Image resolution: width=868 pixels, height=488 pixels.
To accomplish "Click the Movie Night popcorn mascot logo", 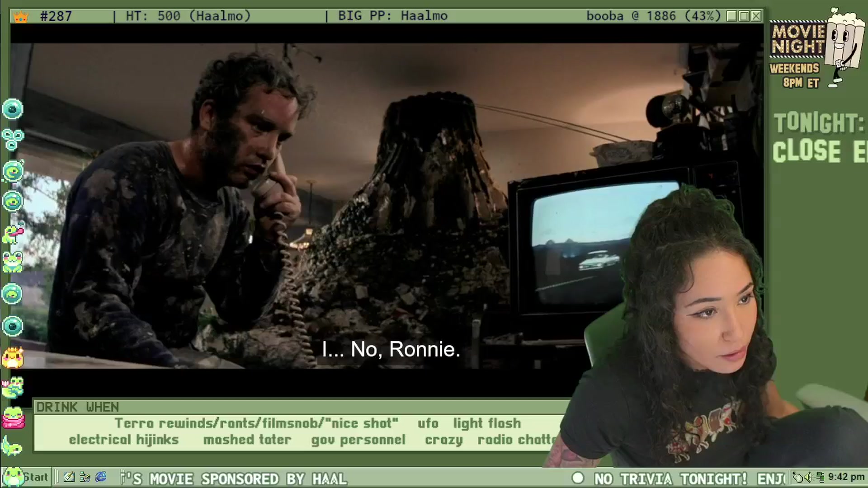I will coord(818,47).
